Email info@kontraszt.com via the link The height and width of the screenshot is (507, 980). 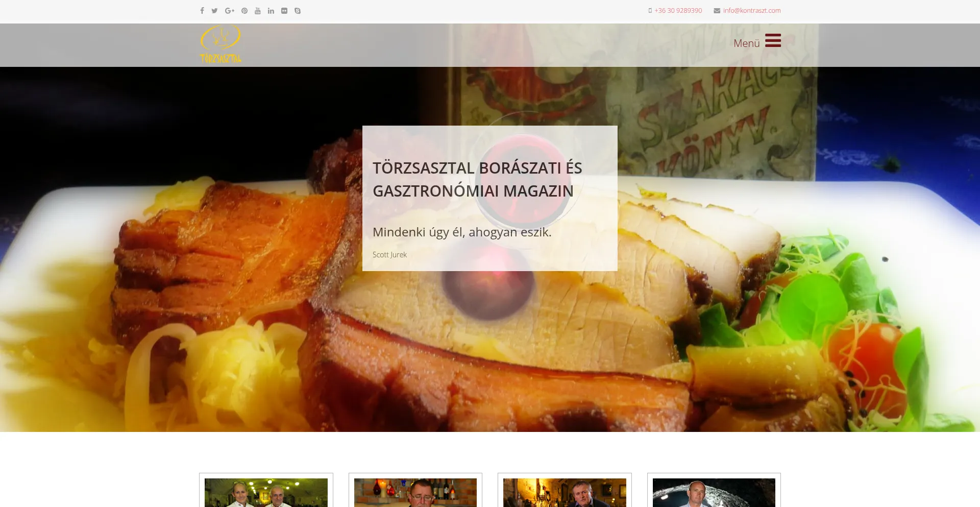pos(751,10)
